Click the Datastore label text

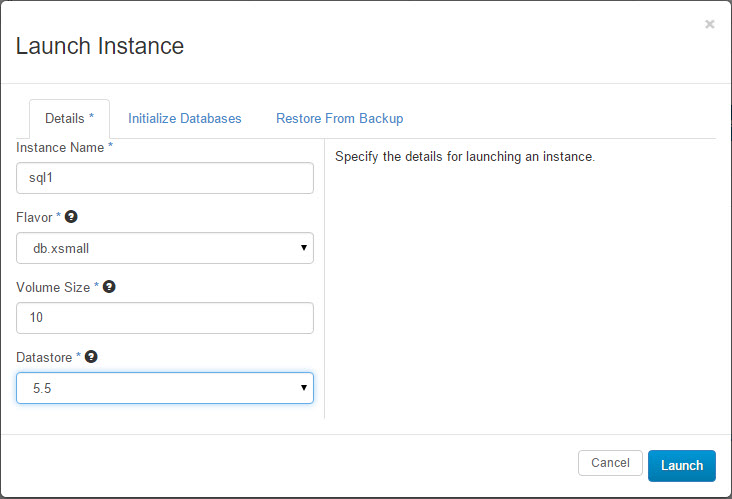[45, 357]
